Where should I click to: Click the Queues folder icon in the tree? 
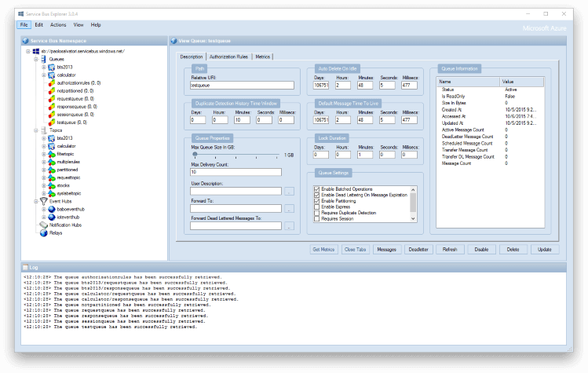[44, 60]
